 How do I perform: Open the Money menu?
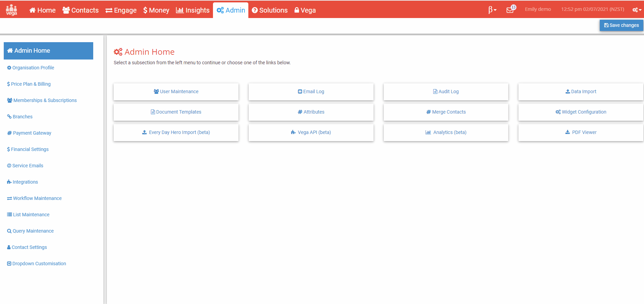coord(156,10)
